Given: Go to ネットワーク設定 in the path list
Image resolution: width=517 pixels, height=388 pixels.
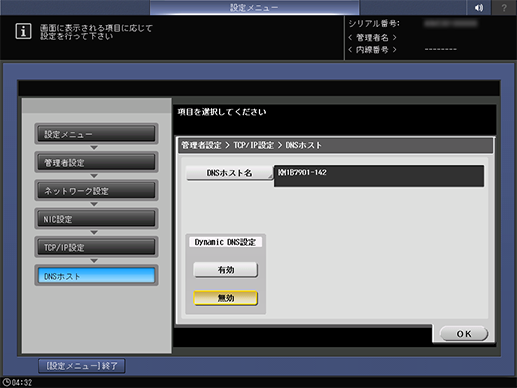Looking at the screenshot, I should (96, 191).
